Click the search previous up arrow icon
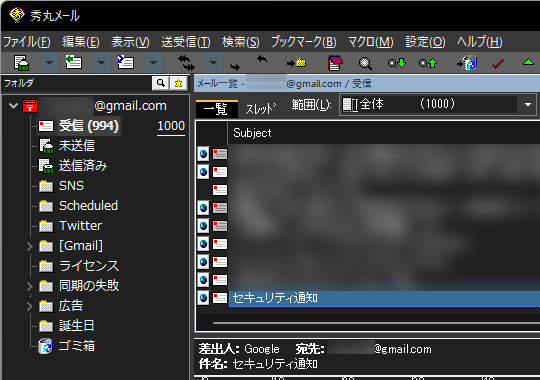 [428, 63]
